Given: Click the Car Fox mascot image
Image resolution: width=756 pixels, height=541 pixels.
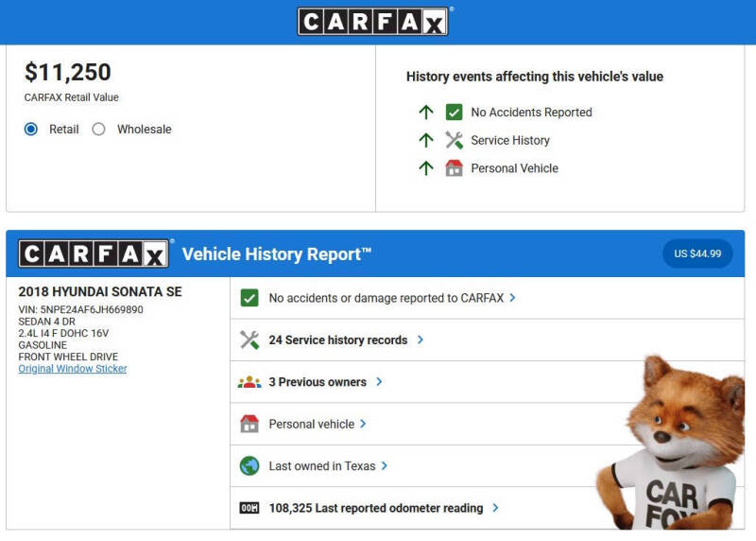Looking at the screenshot, I should click(x=671, y=445).
